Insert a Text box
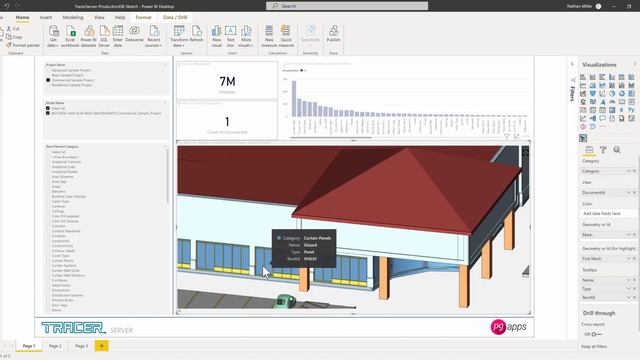This screenshot has width=640, height=360. [x=231, y=36]
